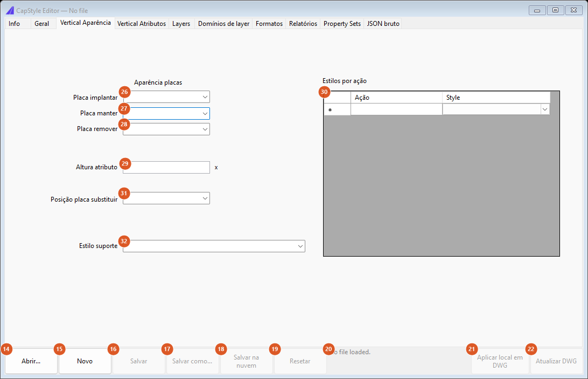Image resolution: width=588 pixels, height=379 pixels.
Task: Go to the Vertical Atributos tab
Action: point(142,24)
